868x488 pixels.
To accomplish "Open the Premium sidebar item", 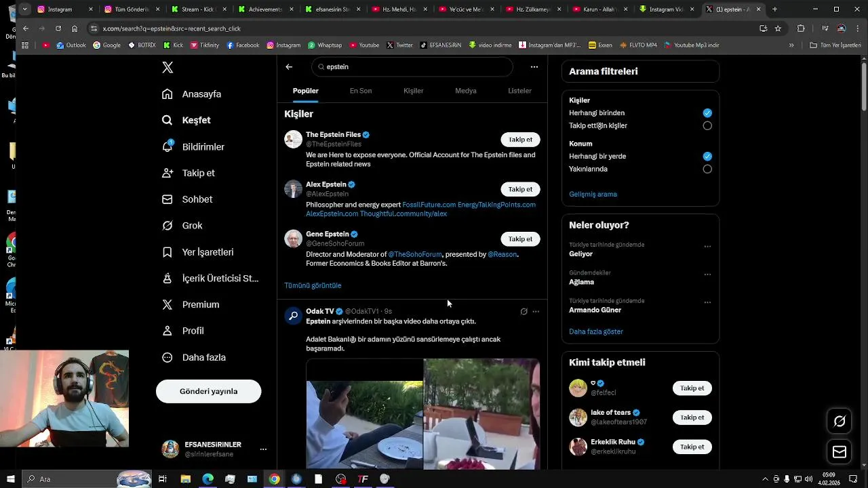I will pos(191,304).
